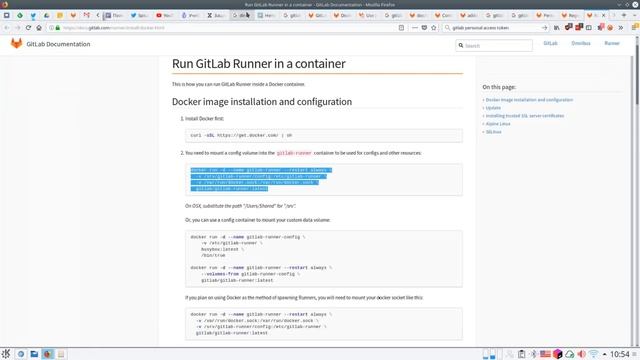Expand the toolbar overflow chevron menu
Screen dimensions: 640x360
click(x=620, y=28)
